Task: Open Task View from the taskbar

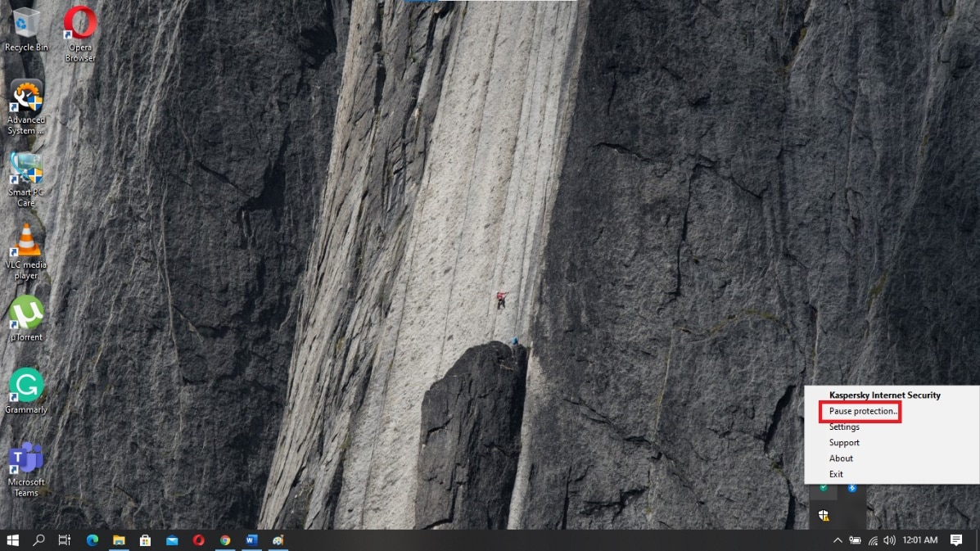Action: (x=65, y=540)
